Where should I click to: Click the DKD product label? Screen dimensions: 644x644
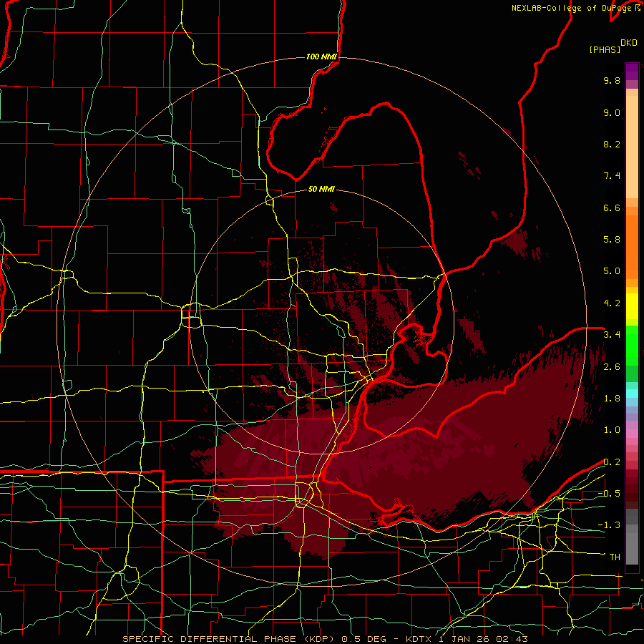[629, 43]
